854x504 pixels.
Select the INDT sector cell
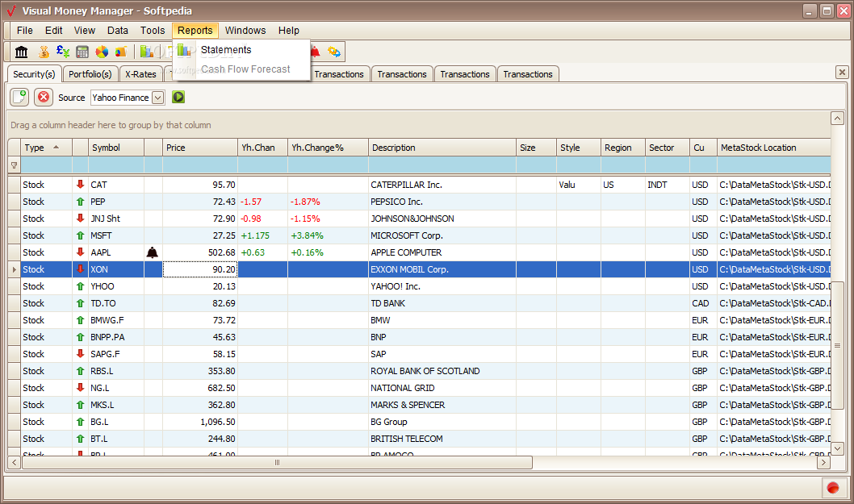coord(667,185)
